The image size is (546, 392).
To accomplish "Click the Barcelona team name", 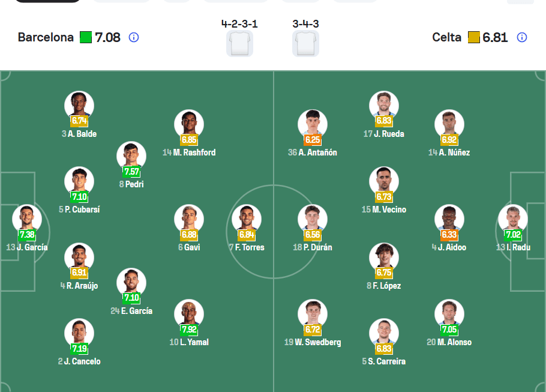I will click(x=46, y=37).
